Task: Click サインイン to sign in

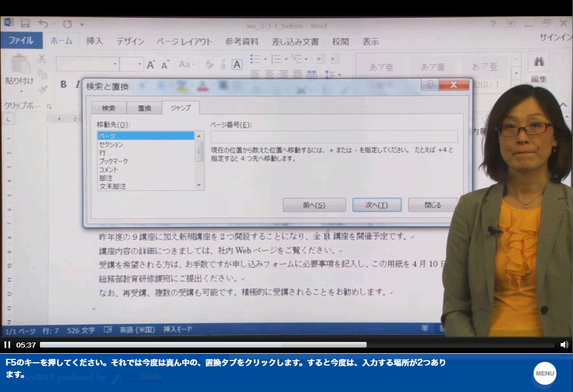Action: pyautogui.click(x=556, y=37)
